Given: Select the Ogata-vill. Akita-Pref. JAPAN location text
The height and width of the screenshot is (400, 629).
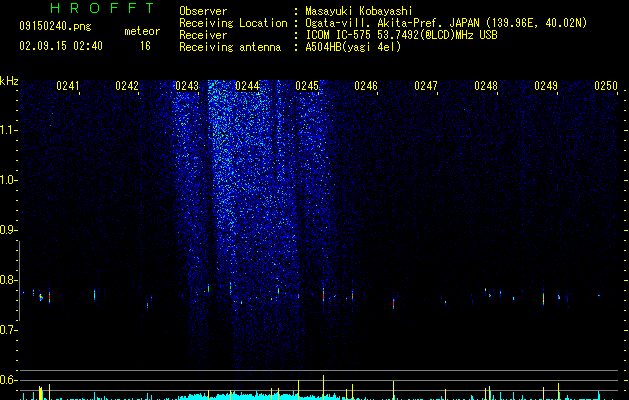Looking at the screenshot, I should pos(446,23).
